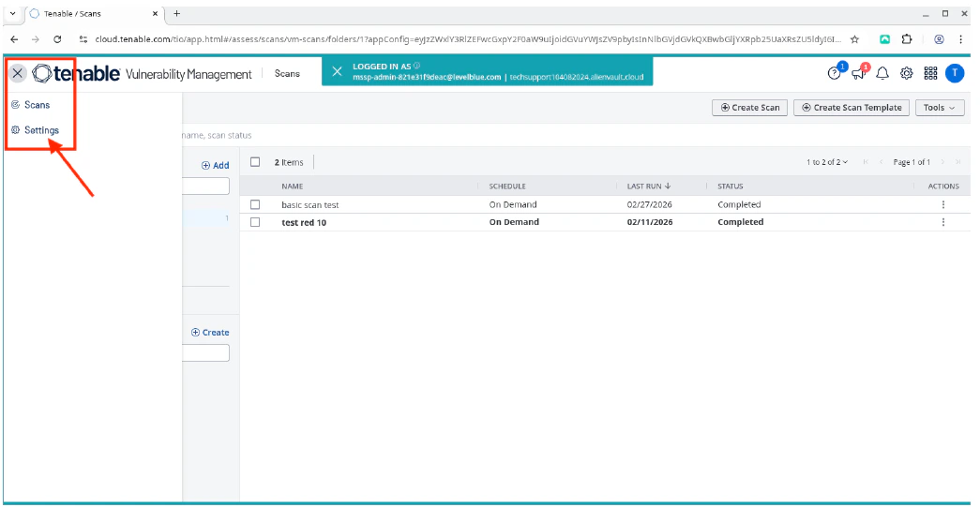Click the Scans breadcrumb in the header
The image size is (980, 507).
[x=287, y=74]
